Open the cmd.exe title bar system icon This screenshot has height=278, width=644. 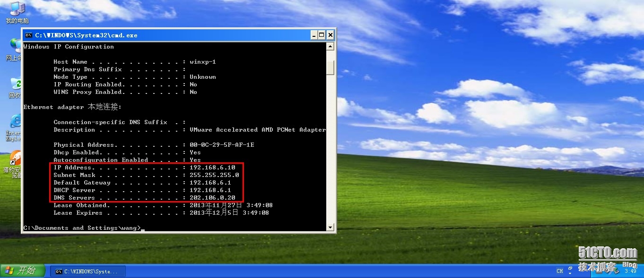[28, 35]
